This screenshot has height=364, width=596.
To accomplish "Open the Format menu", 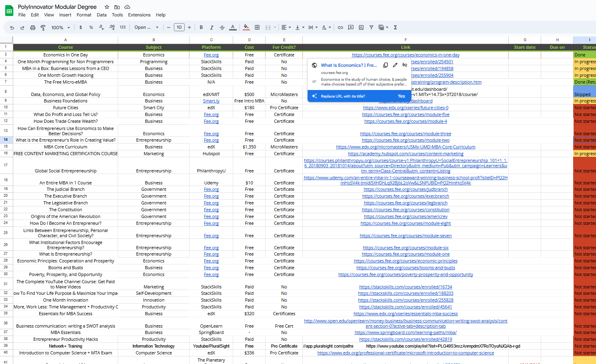I will point(84,15).
